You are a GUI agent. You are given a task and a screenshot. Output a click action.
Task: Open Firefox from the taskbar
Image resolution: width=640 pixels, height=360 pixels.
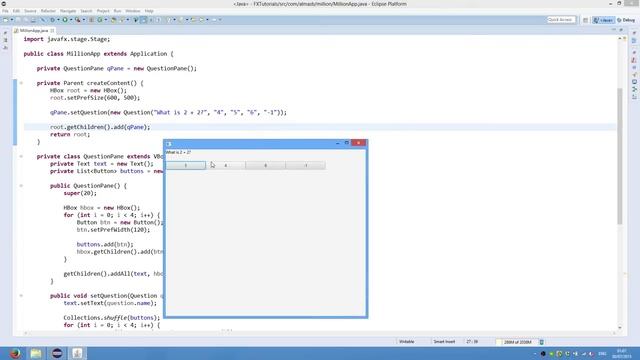click(16, 353)
